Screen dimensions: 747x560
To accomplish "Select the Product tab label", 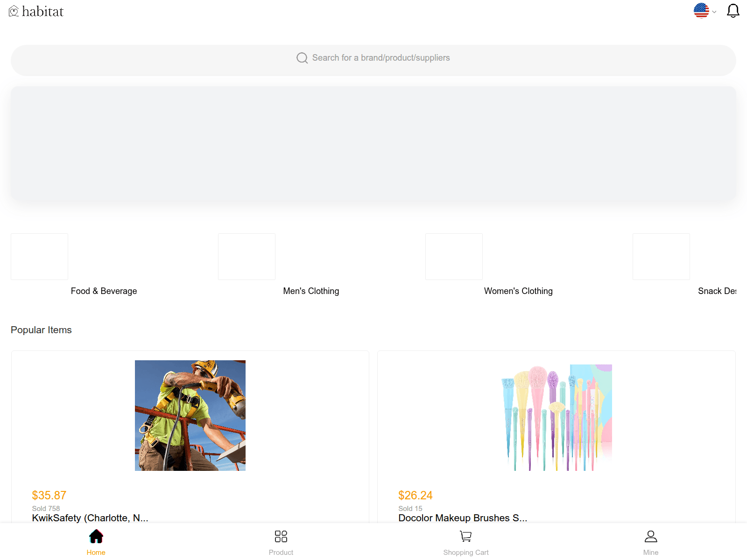I will (x=281, y=553).
